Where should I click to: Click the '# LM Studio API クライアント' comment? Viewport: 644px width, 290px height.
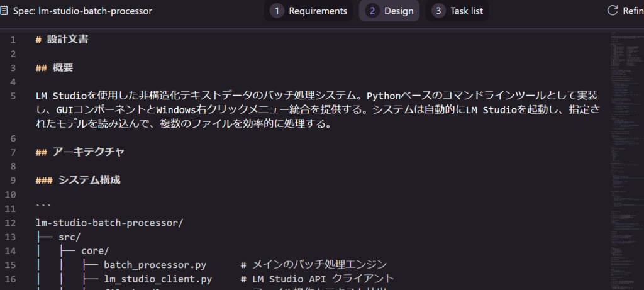318,279
